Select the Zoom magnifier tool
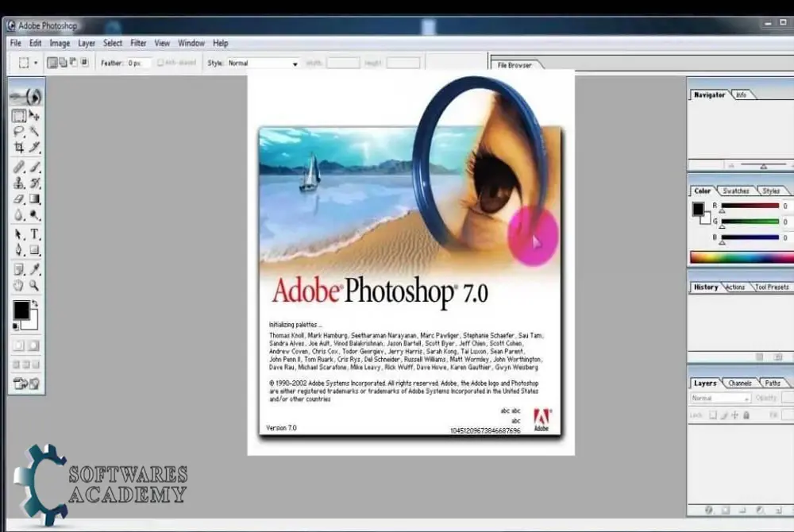794x532 pixels. [x=34, y=286]
